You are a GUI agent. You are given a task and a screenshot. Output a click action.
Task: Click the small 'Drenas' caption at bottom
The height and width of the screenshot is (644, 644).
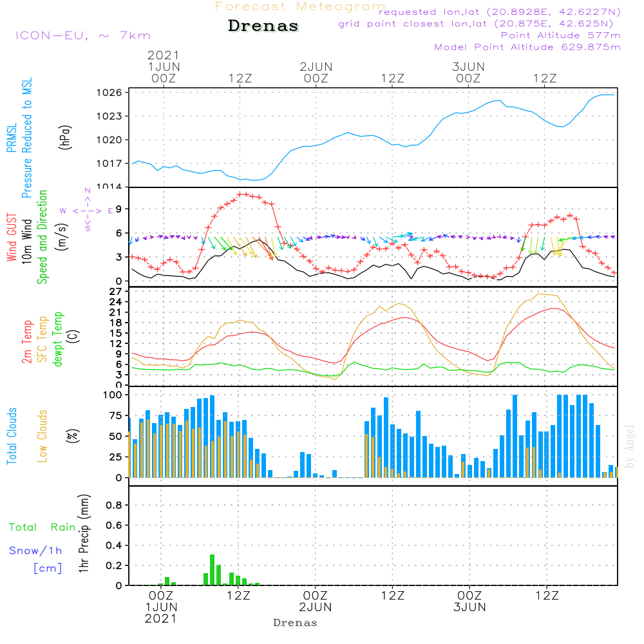(295, 623)
